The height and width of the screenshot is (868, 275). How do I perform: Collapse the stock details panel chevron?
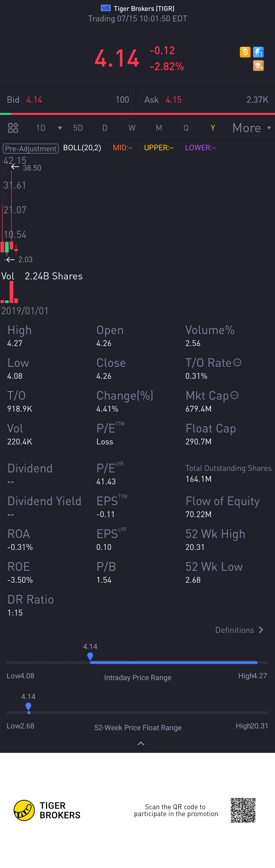click(141, 743)
